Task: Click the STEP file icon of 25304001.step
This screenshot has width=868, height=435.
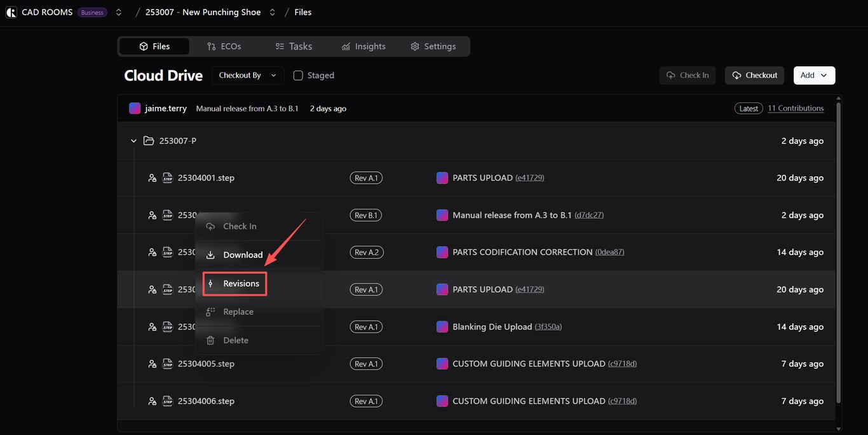Action: [x=168, y=178]
